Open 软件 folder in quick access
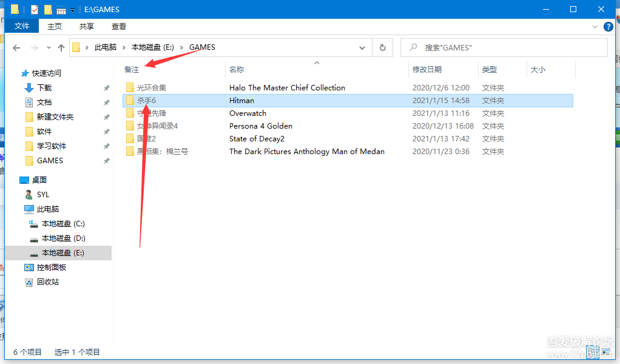The width and height of the screenshot is (620, 364). tap(44, 131)
